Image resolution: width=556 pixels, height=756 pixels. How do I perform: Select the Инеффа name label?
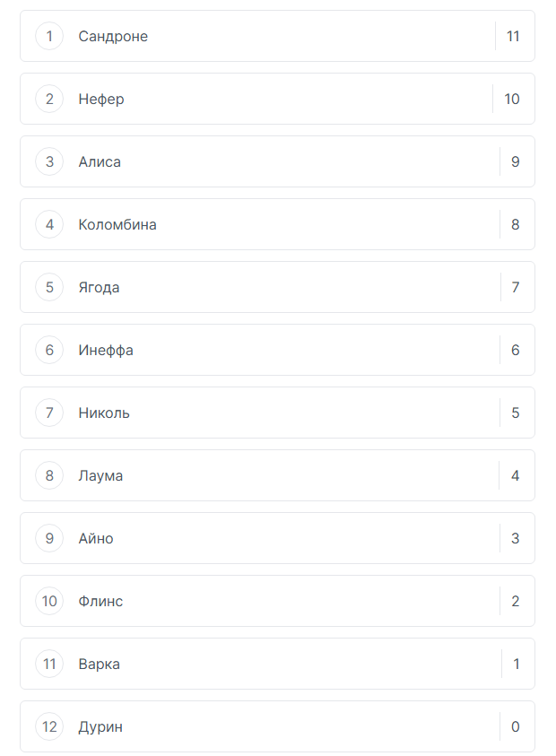pos(106,351)
